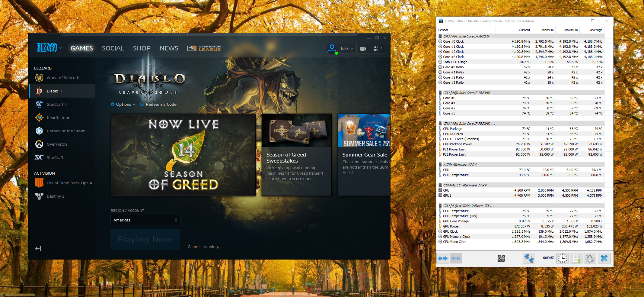Click the Sweepstakes card image
The width and height of the screenshot is (644, 297).
297,131
